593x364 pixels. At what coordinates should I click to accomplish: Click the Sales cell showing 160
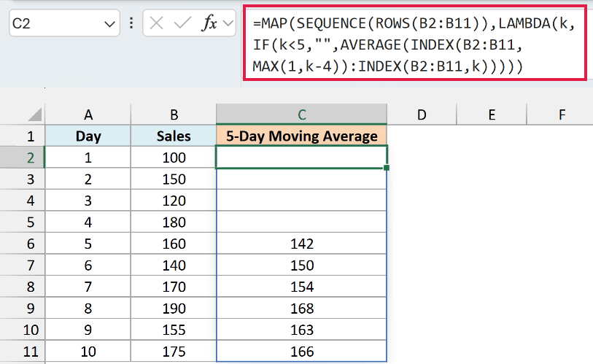(x=174, y=244)
